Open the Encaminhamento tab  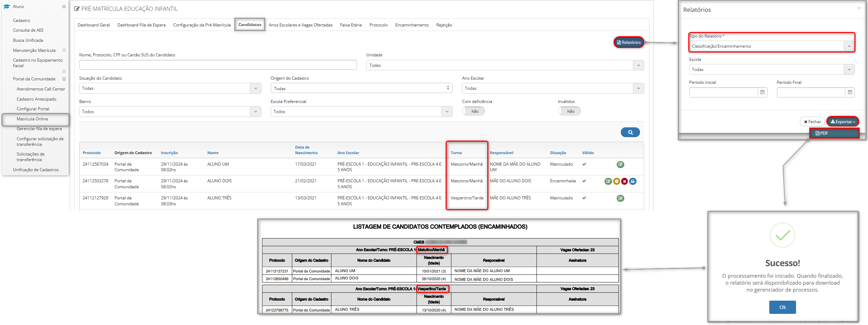pyautogui.click(x=412, y=25)
